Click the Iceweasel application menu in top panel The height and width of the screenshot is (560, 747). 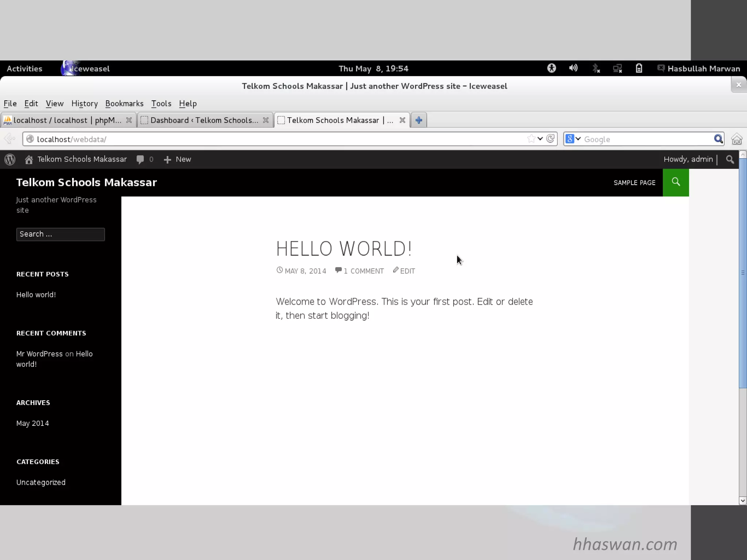[85, 68]
